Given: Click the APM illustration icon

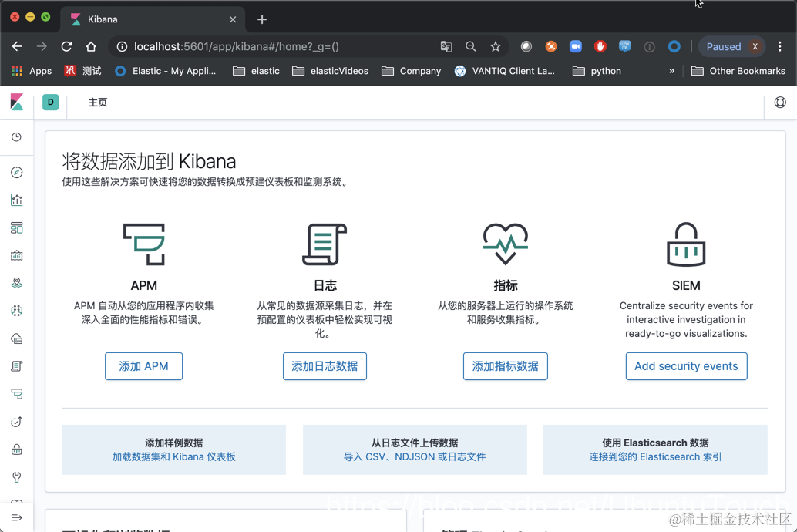Looking at the screenshot, I should (x=144, y=244).
